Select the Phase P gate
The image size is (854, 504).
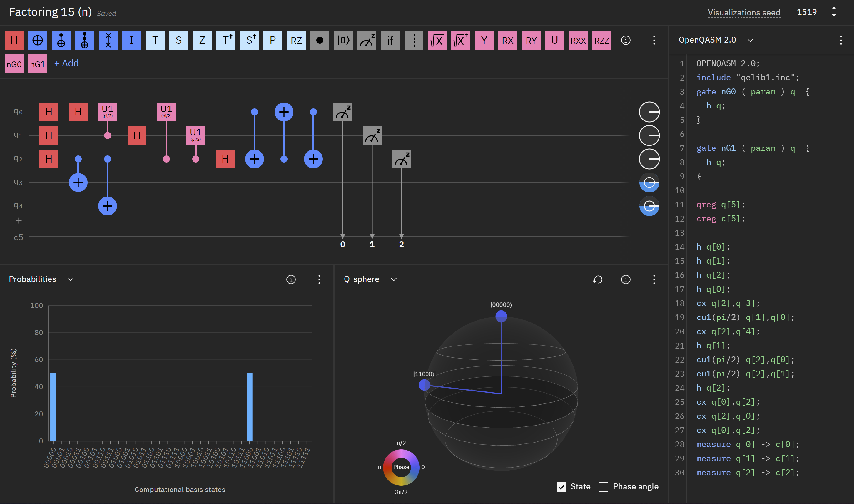tap(273, 41)
